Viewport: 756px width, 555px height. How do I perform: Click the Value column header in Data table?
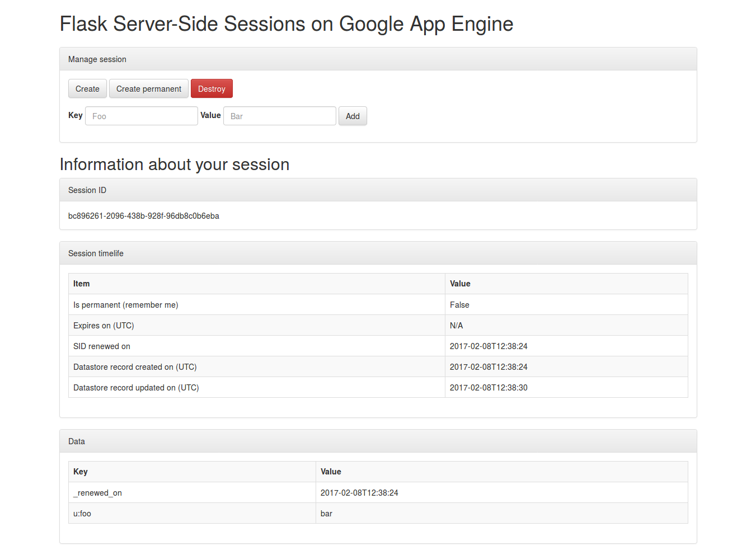point(502,472)
